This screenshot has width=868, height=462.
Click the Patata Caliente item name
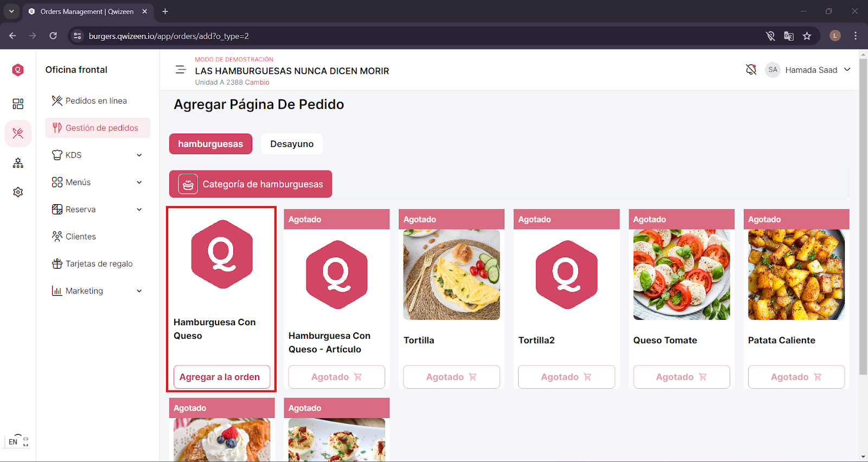point(782,340)
